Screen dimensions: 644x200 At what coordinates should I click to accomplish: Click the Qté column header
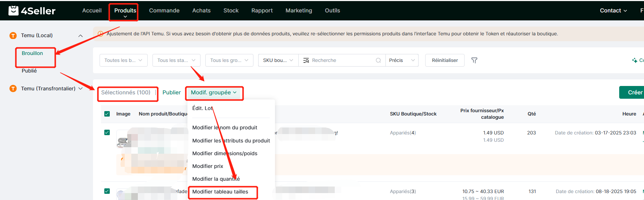click(x=532, y=114)
